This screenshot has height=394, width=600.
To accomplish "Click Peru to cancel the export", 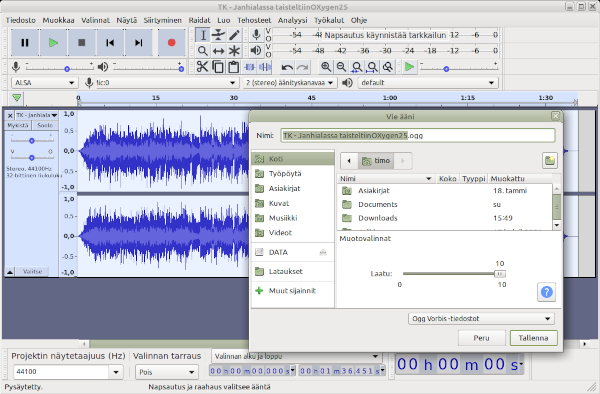I will tap(481, 338).
